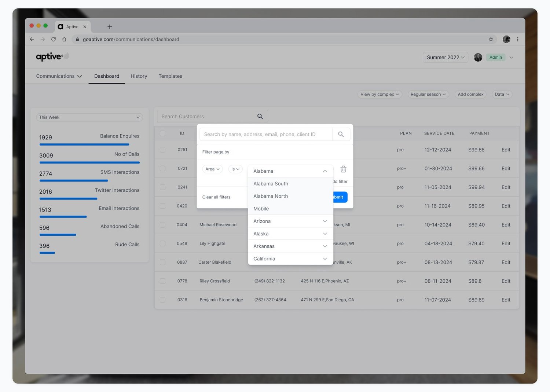
Task: Click the Balance Enquires progress bar
Action: [x=84, y=144]
